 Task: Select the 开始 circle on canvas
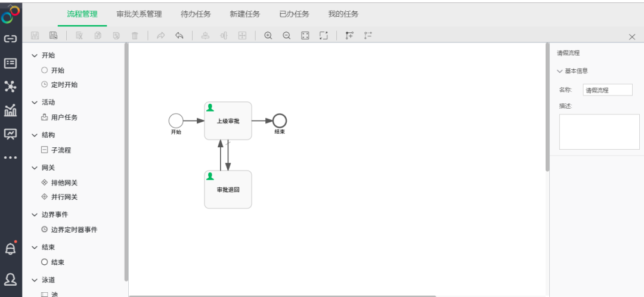(x=176, y=121)
